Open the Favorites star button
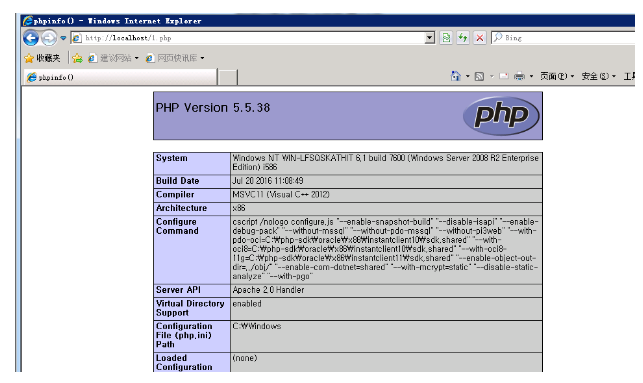 pos(42,58)
